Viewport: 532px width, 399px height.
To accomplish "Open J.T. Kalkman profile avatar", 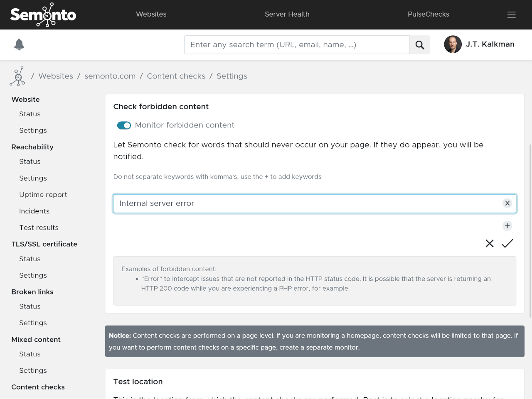I will [x=453, y=44].
